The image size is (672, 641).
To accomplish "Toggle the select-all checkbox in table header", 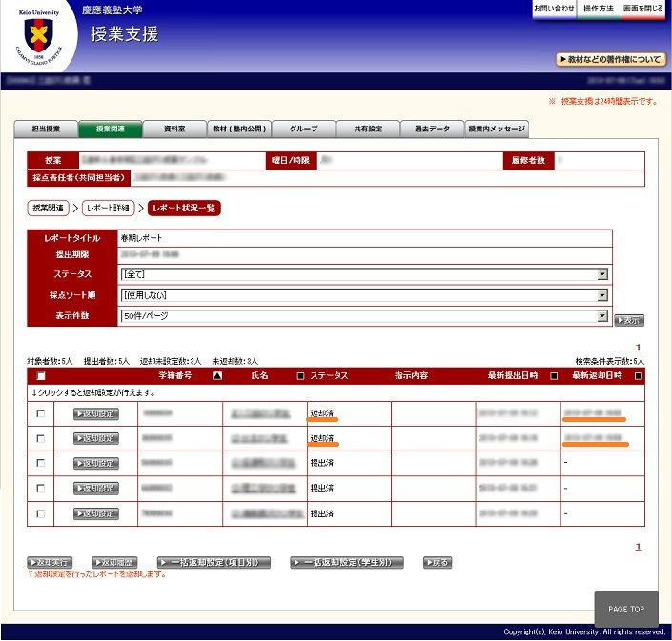I will click(40, 377).
